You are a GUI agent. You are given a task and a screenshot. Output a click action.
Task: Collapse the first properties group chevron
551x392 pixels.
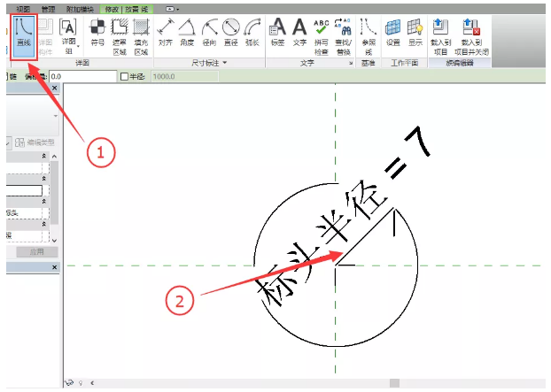tap(44, 156)
